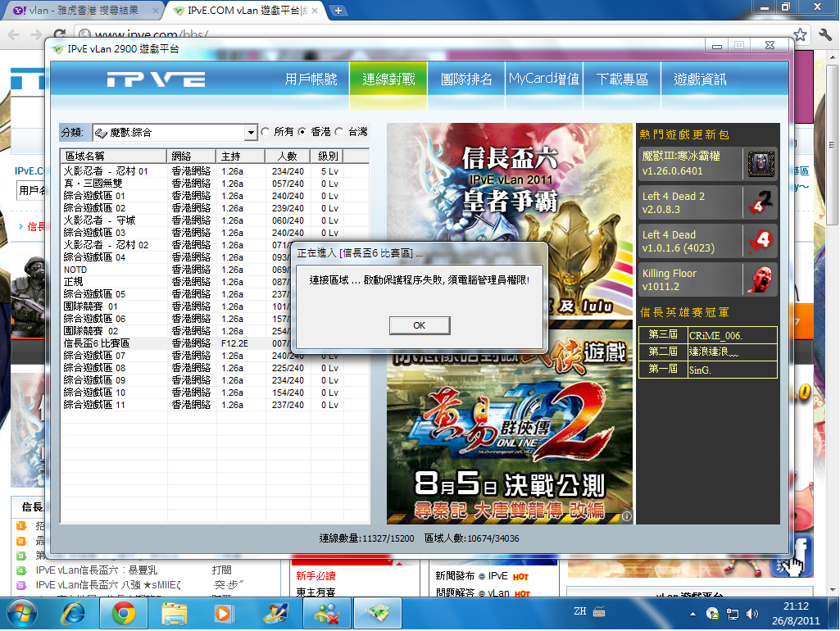Click the volume speaker tray icon
Screen dimensions: 840x631
point(751,614)
